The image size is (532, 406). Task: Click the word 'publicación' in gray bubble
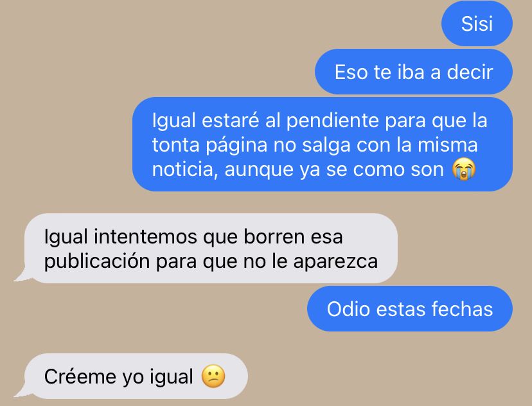[98, 261]
